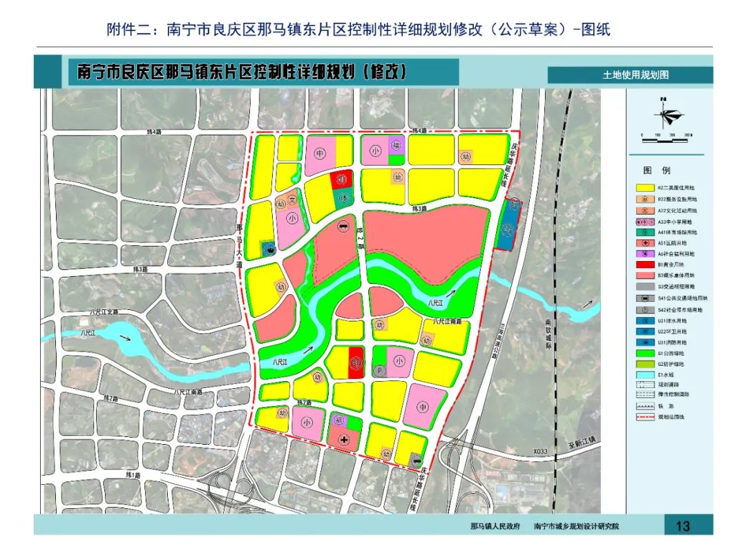Click the page number 13
The image size is (746, 560).
pyautogui.click(x=682, y=525)
